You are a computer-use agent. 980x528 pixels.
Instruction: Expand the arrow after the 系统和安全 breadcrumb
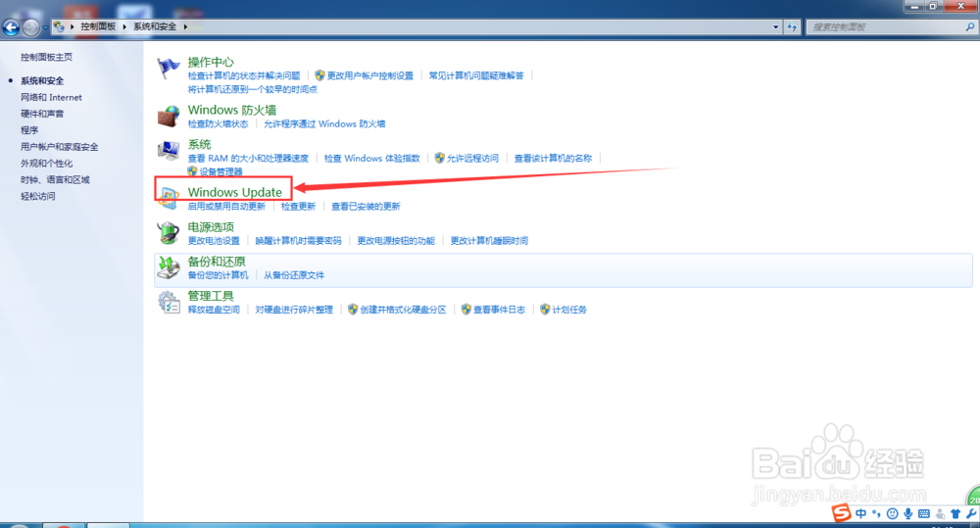pos(185,26)
